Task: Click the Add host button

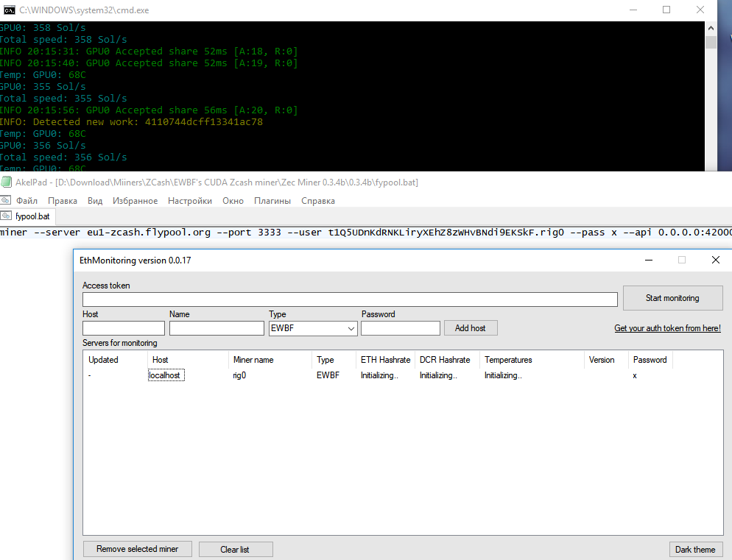Action: (x=470, y=328)
